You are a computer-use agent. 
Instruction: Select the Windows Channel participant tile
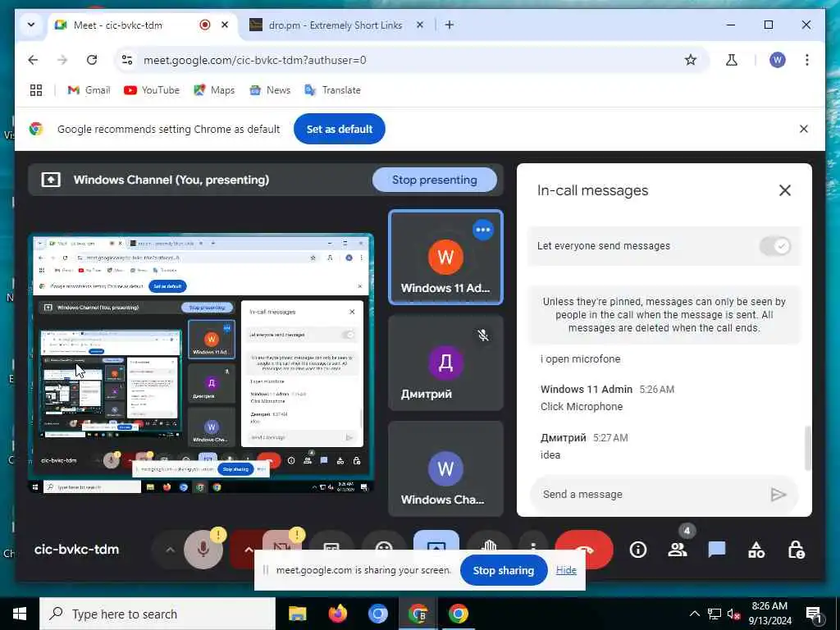tap(445, 468)
